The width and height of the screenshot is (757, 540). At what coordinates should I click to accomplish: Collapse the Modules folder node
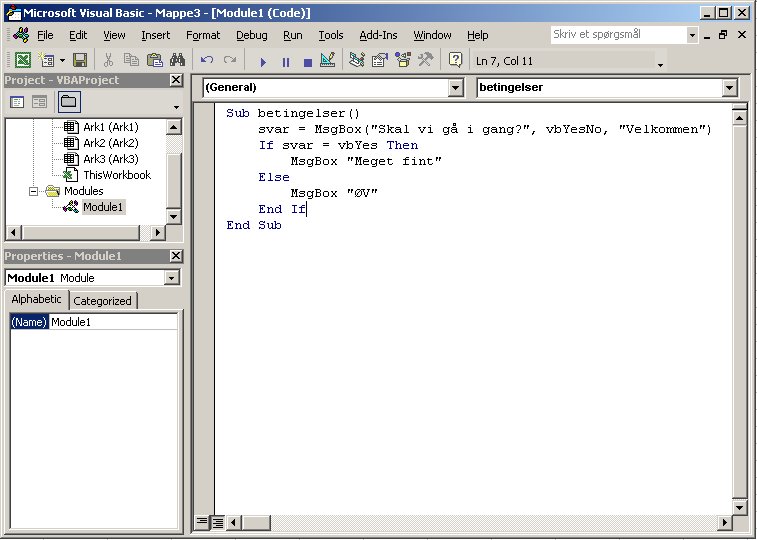point(33,192)
